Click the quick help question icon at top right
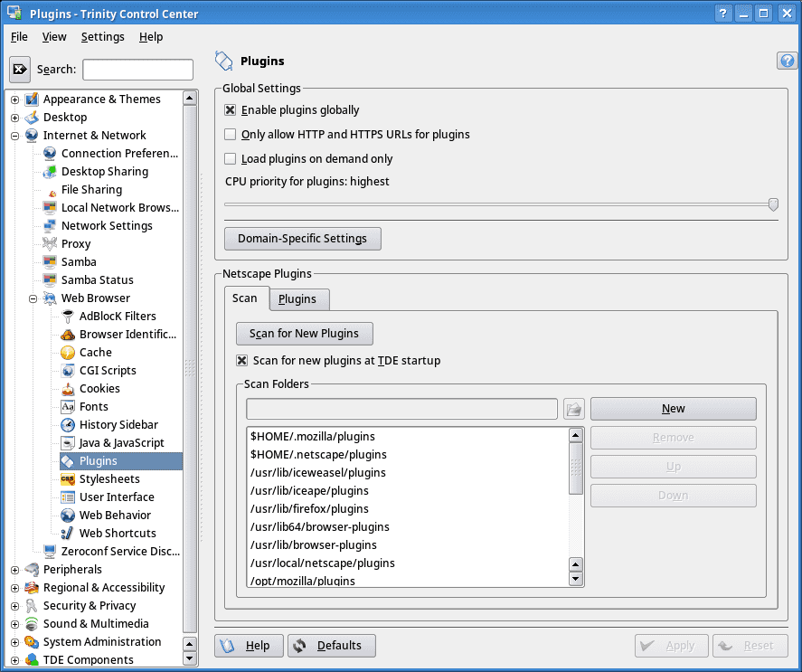The height and width of the screenshot is (672, 802). (x=788, y=61)
